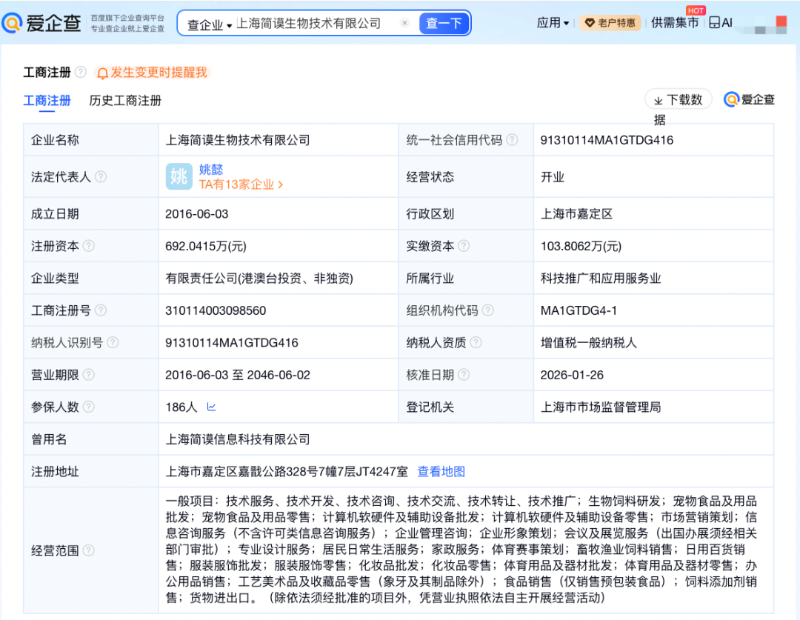
Task: Click 查看地图 beside the registered address
Action: [444, 470]
